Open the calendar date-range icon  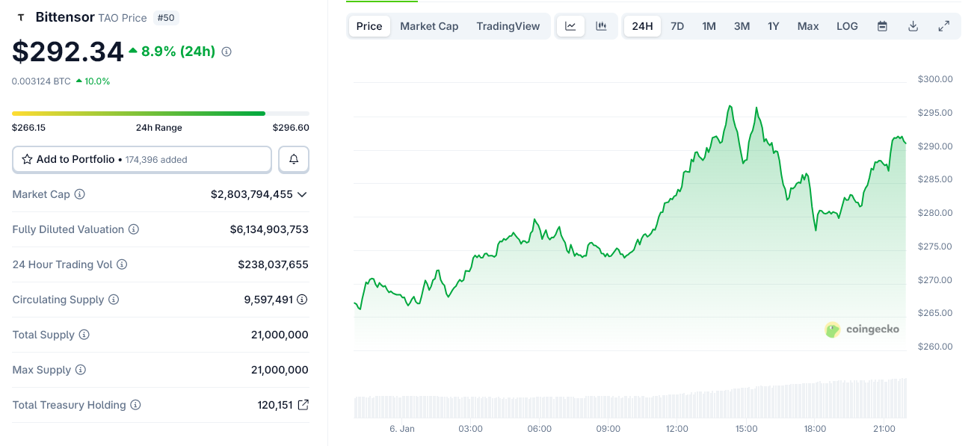pos(882,25)
